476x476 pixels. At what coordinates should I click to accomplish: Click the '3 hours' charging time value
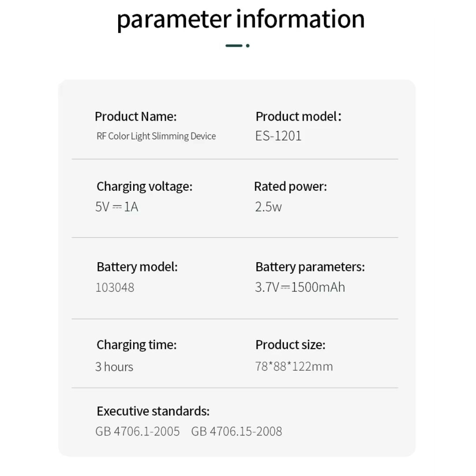coord(114,367)
